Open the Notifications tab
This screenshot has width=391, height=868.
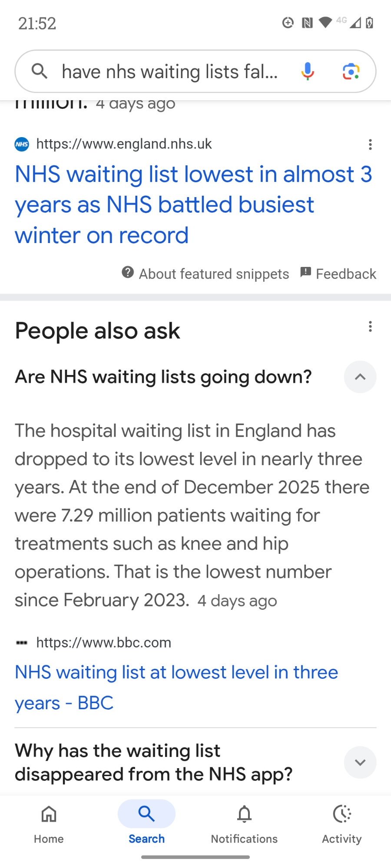244,822
